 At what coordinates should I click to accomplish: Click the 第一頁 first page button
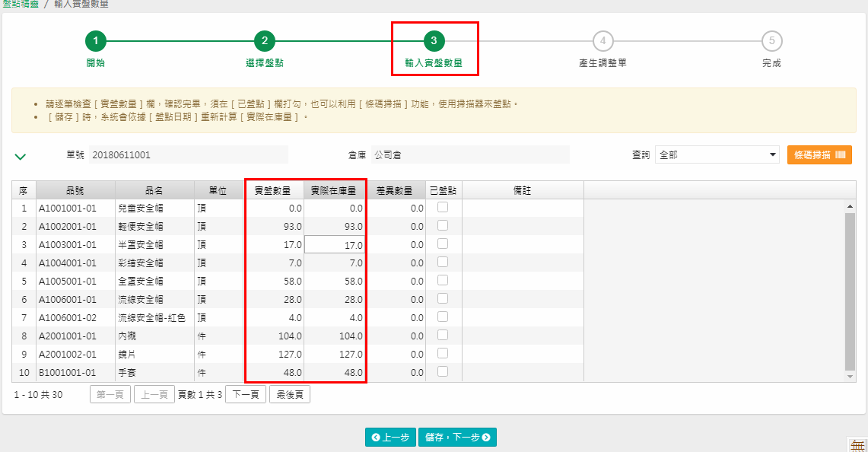pyautogui.click(x=110, y=394)
